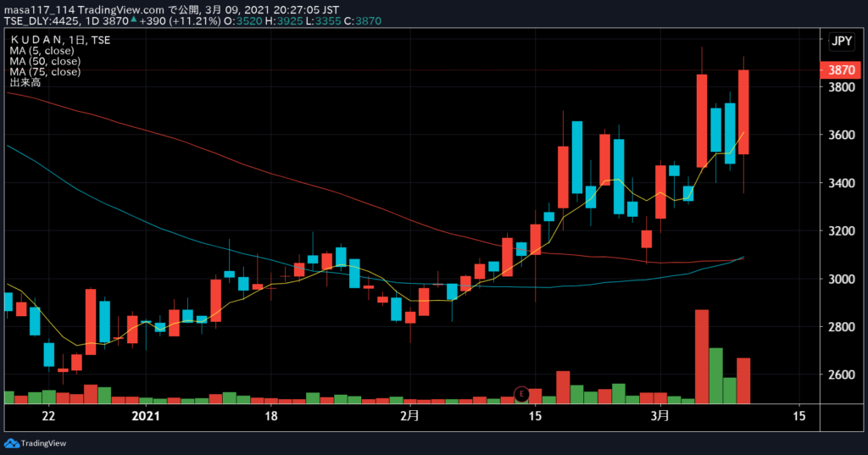868x455 pixels.
Task: Click the KUDAN, 1日, TSE symbol title
Action: [60, 40]
